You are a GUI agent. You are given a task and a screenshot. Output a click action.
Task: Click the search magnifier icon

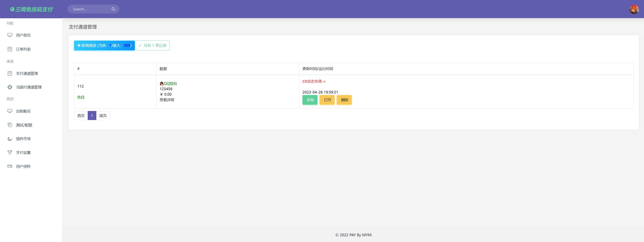coord(113,9)
